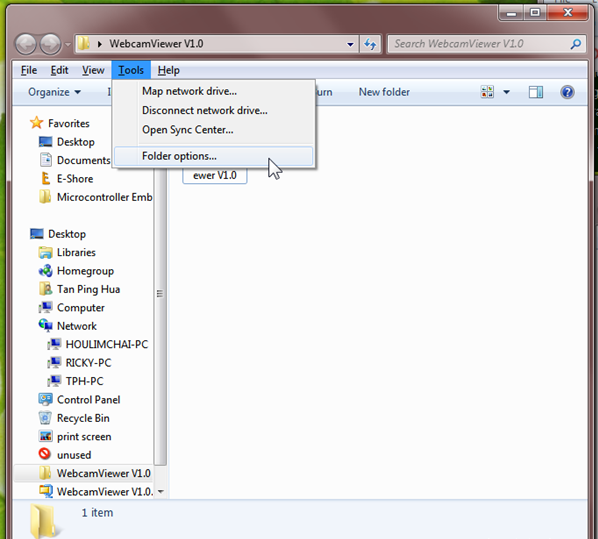Go back with the Back arrow
598x539 pixels.
(x=26, y=44)
